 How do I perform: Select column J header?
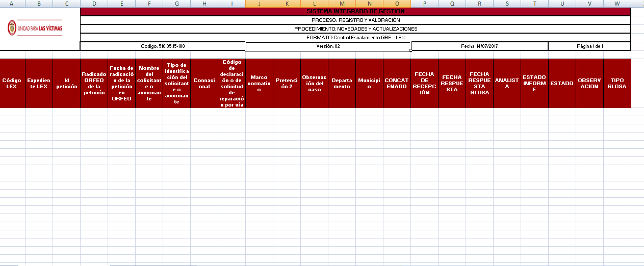(259, 4)
